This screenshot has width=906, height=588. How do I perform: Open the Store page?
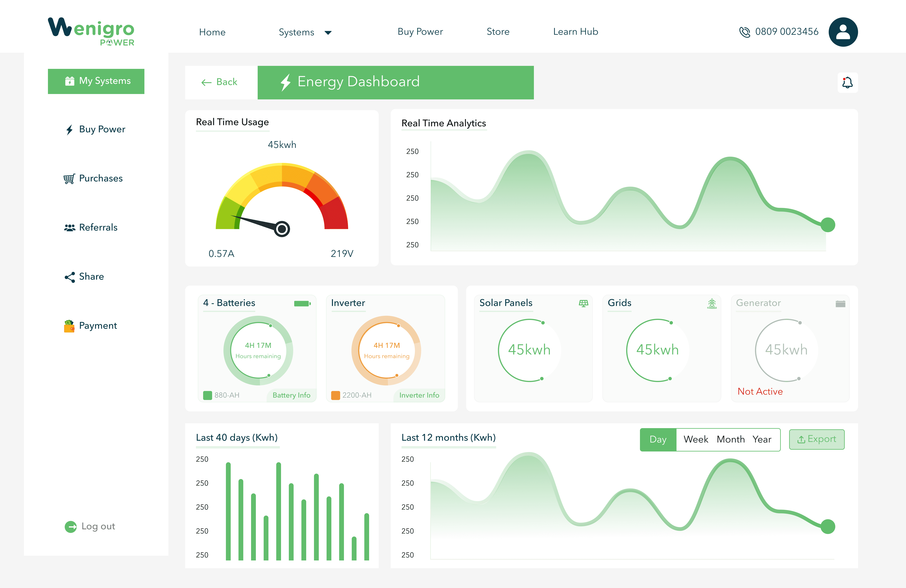coord(498,32)
